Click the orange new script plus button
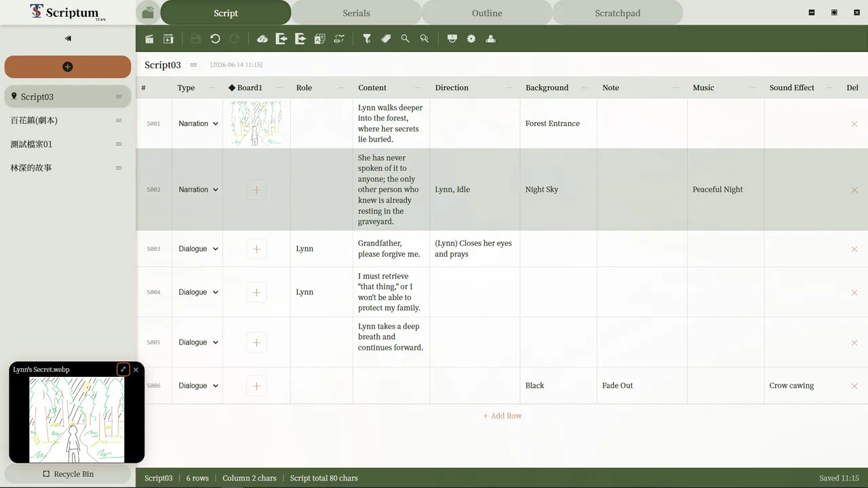 [x=68, y=66]
